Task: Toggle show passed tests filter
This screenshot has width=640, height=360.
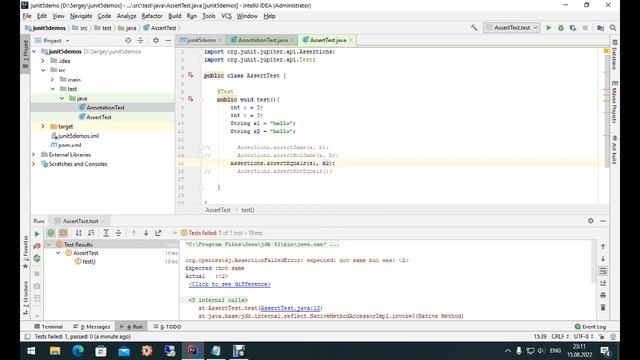Action: pos(51,233)
